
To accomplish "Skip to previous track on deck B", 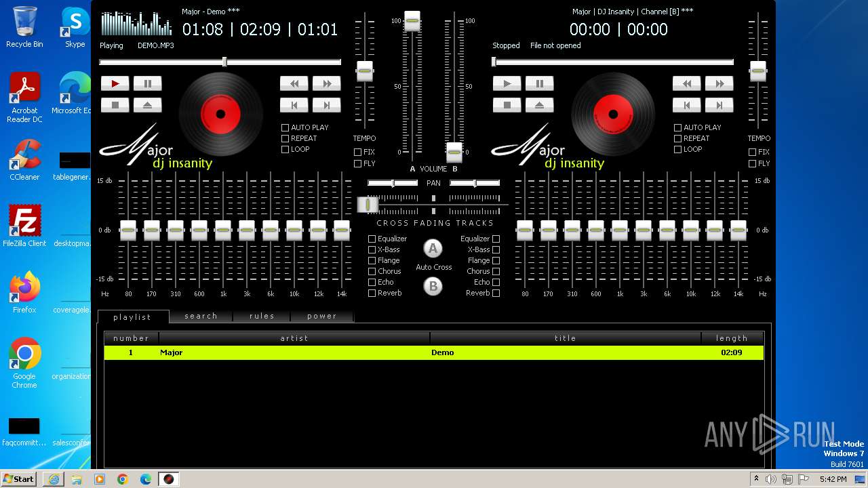I will coord(687,105).
